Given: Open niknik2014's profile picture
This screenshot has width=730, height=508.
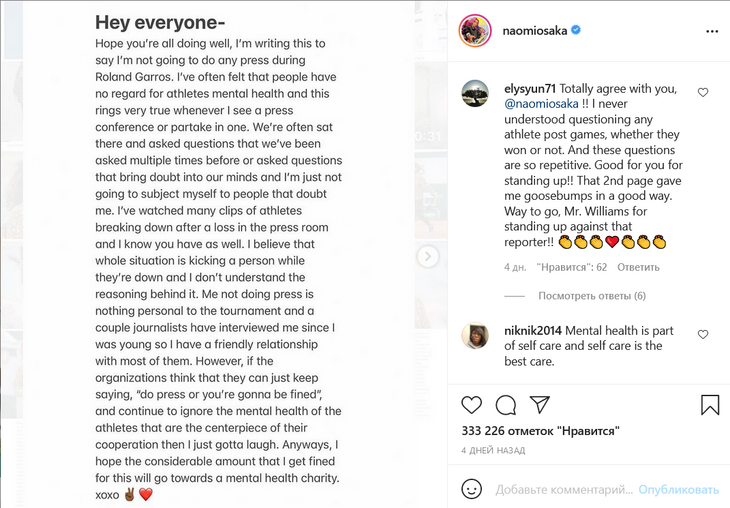Looking at the screenshot, I should click(x=475, y=336).
